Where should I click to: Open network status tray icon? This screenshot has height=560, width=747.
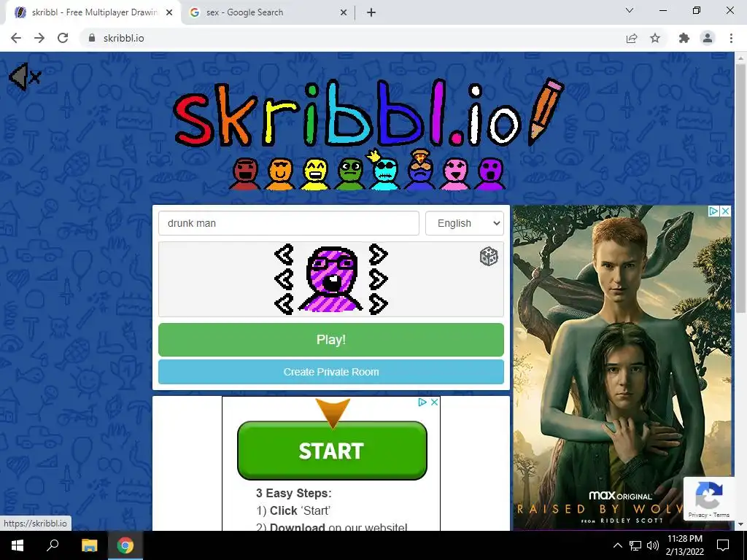coord(635,545)
